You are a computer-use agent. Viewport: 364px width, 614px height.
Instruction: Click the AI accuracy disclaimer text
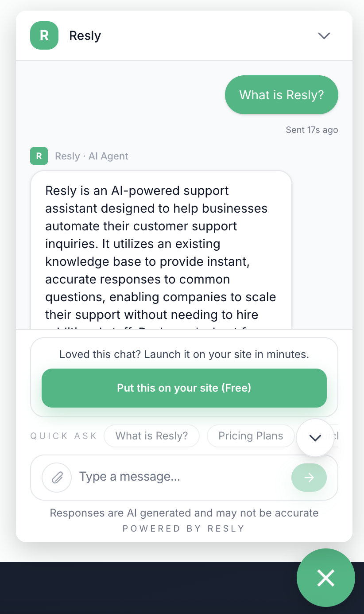click(x=184, y=513)
